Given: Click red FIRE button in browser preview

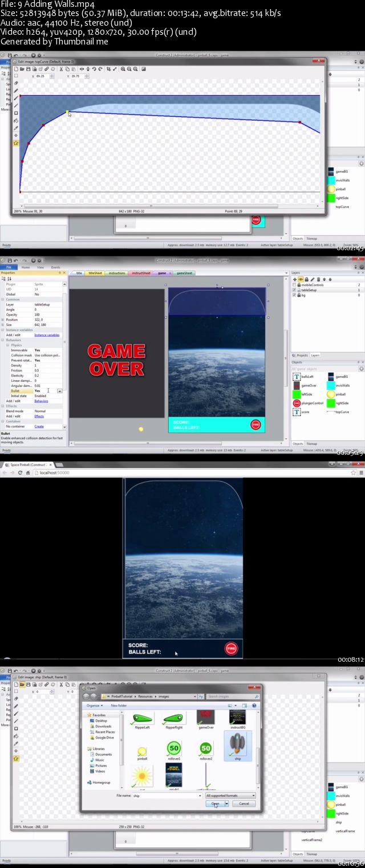Looking at the screenshot, I should pos(231,649).
